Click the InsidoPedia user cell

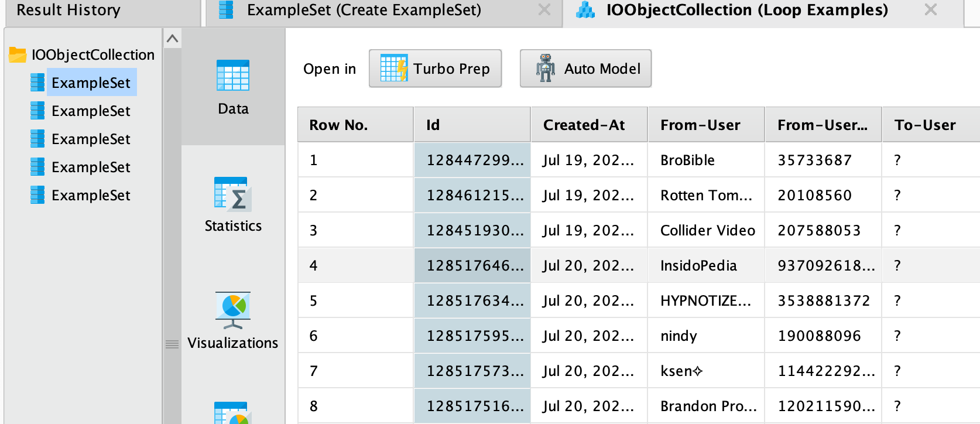point(707,265)
